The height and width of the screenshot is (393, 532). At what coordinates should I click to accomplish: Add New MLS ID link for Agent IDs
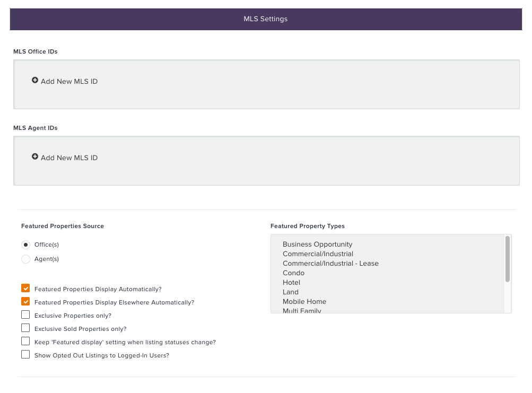coord(69,158)
